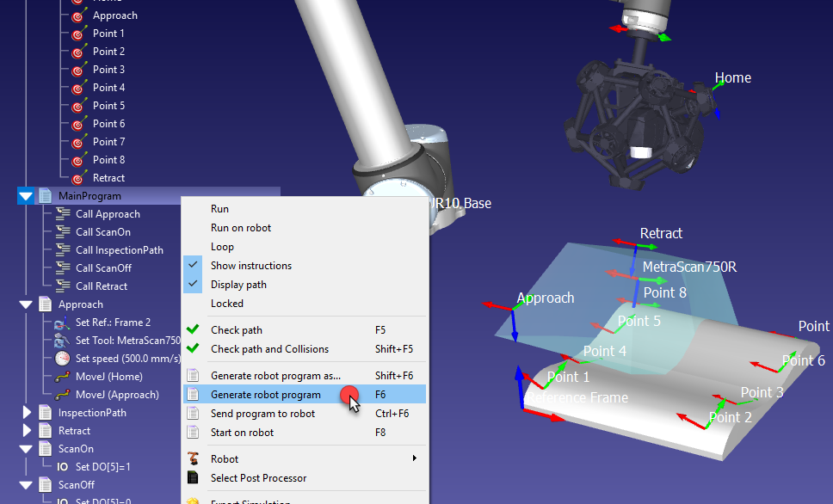Click the Call ScanOn instruction icon
Screen dimensions: 833x504
[62, 232]
